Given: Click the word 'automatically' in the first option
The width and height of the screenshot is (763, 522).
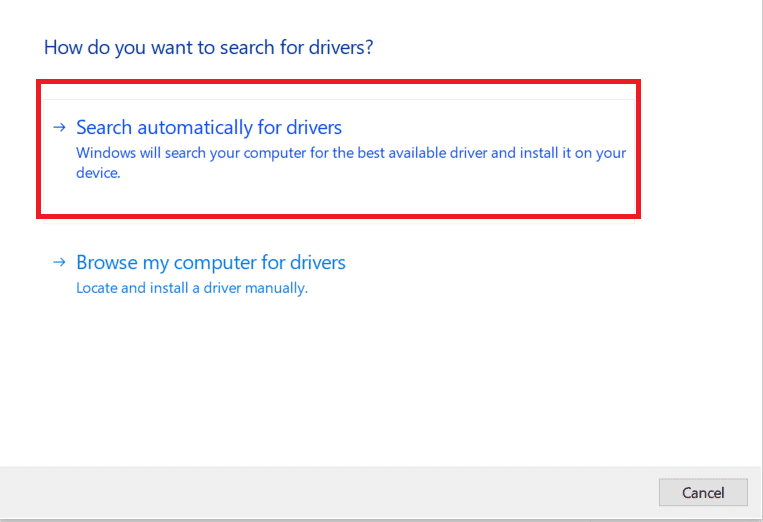Looking at the screenshot, I should click(194, 128).
